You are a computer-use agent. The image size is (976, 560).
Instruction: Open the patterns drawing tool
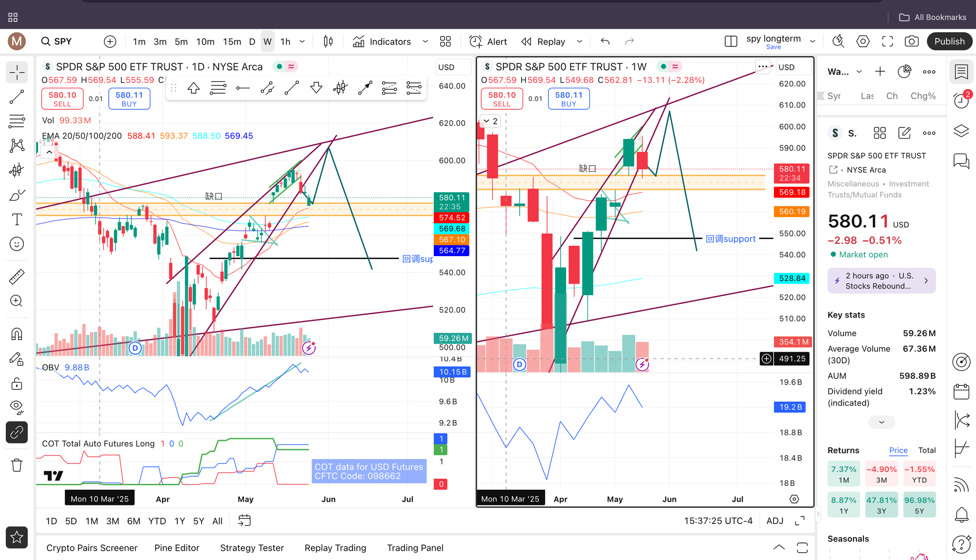click(17, 145)
